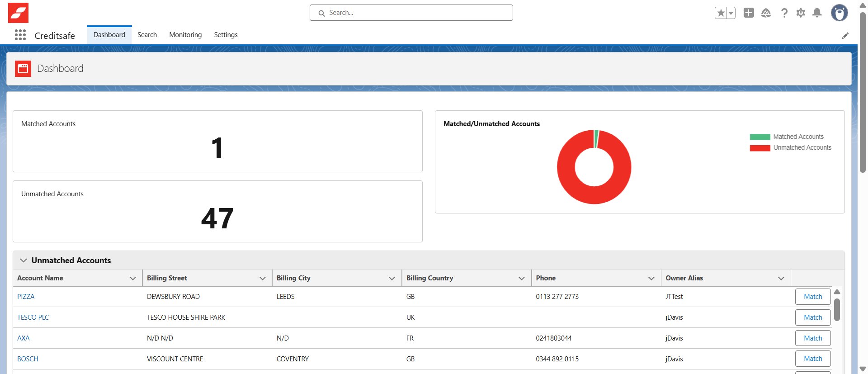The width and height of the screenshot is (868, 374).
Task: Collapse the Unmatched Accounts section
Action: tap(24, 260)
